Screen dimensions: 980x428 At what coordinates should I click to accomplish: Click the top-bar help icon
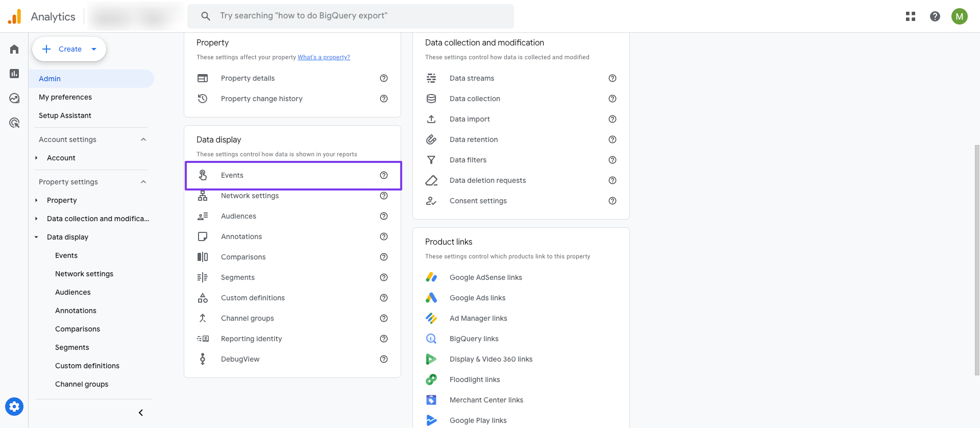[935, 16]
